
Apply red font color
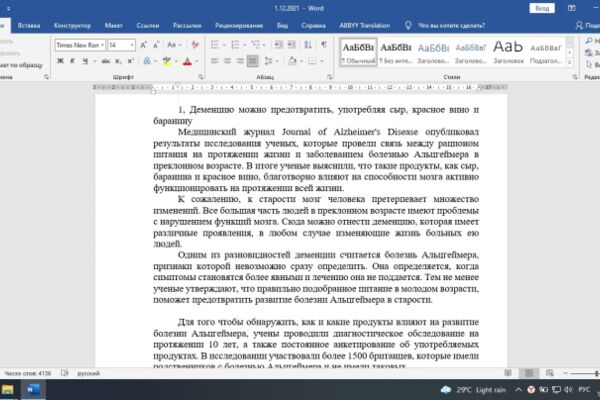click(187, 61)
